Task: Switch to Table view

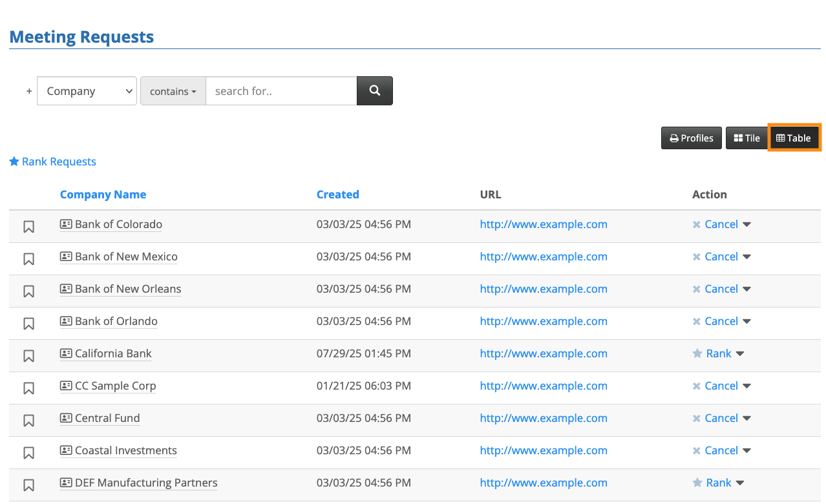Action: coord(794,138)
